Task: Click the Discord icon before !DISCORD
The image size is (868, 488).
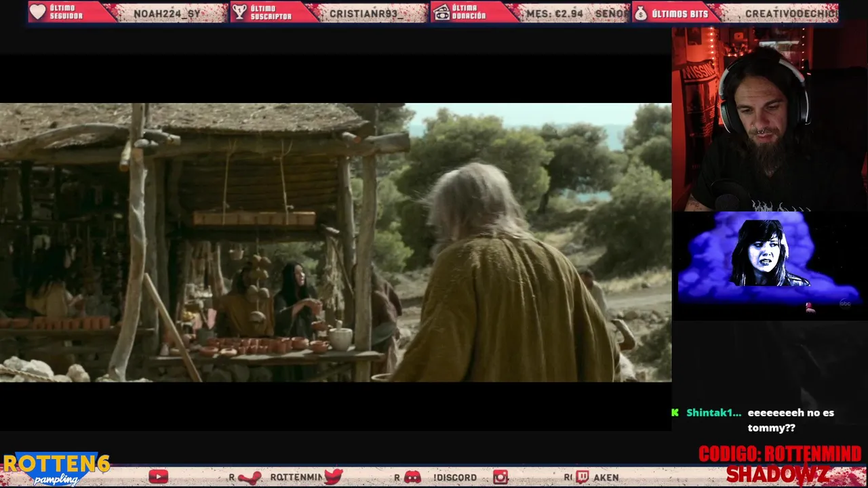Action: click(412, 477)
